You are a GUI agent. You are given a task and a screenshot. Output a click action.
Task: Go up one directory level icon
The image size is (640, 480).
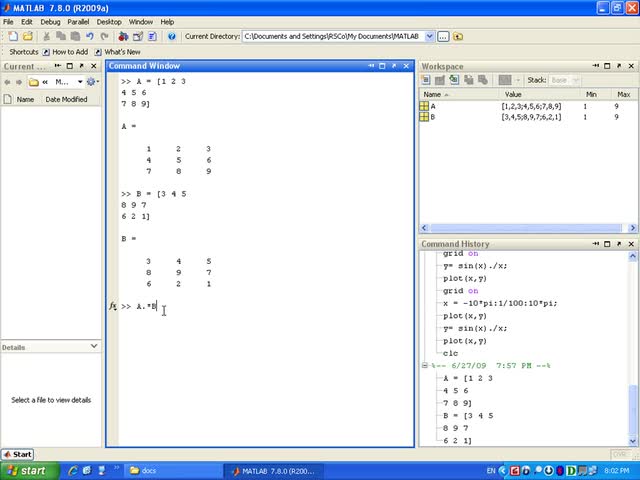[x=458, y=36]
